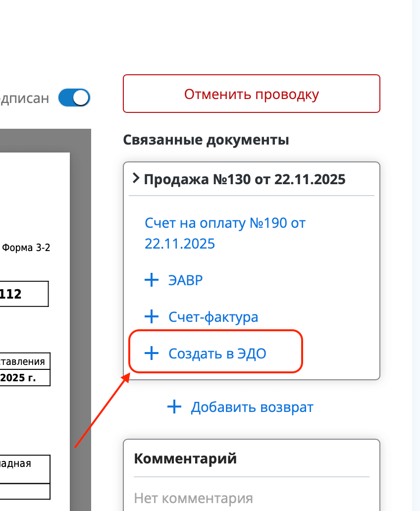Click the plus icon beside Добавить возврат
Viewport: 420px width, 511px height.
[174, 408]
